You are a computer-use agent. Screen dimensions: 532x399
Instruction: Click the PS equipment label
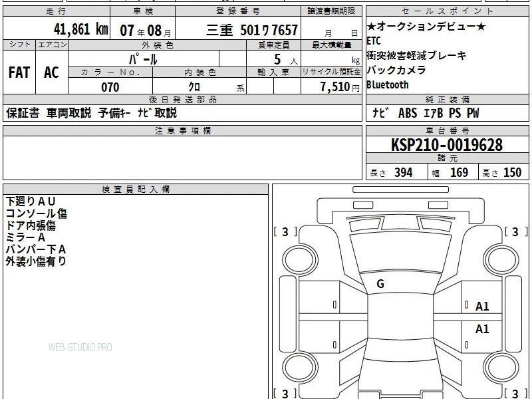[455, 113]
